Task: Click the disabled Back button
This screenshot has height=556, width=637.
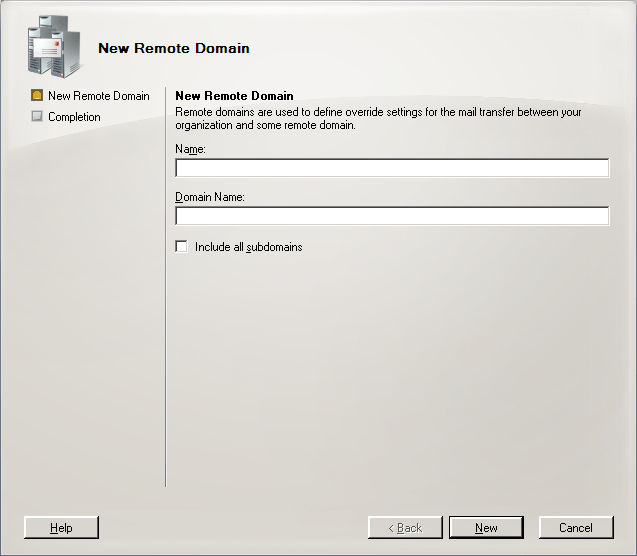Action: tap(405, 528)
